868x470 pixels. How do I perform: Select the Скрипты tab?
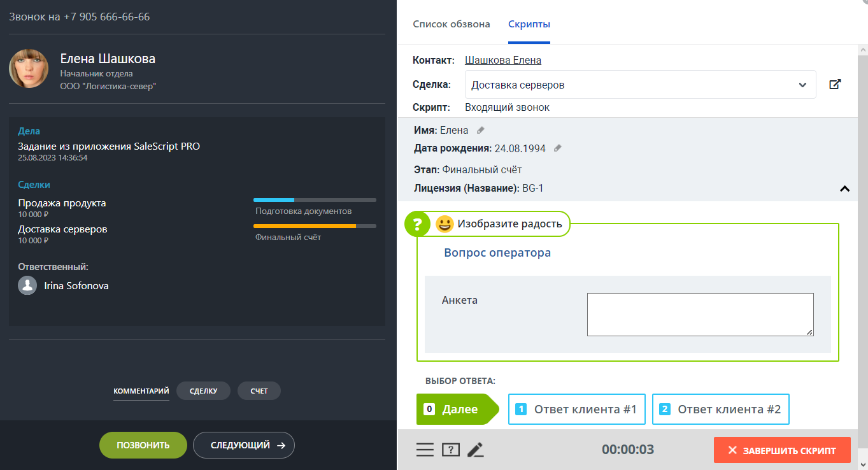[x=529, y=24]
